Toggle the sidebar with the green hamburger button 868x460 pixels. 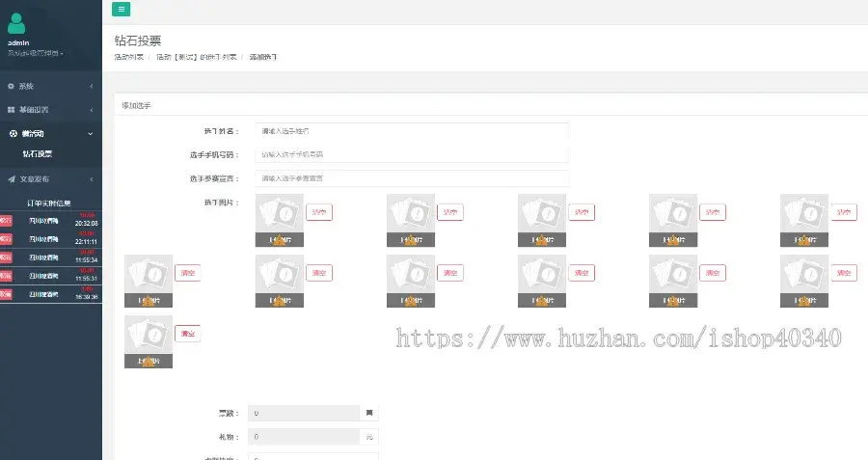click(122, 9)
